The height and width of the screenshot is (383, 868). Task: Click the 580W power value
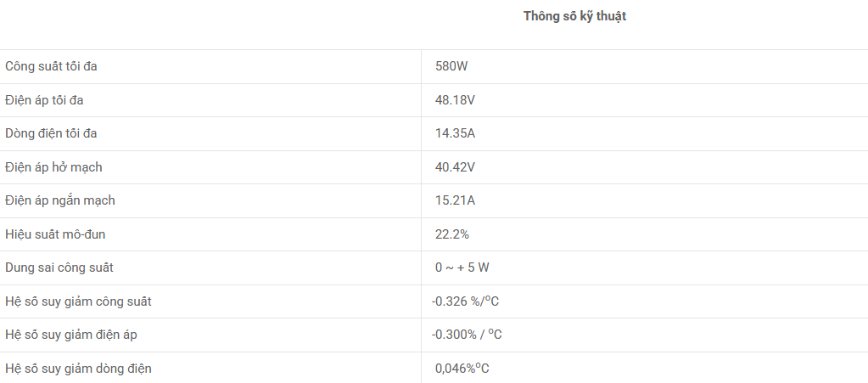click(x=451, y=66)
